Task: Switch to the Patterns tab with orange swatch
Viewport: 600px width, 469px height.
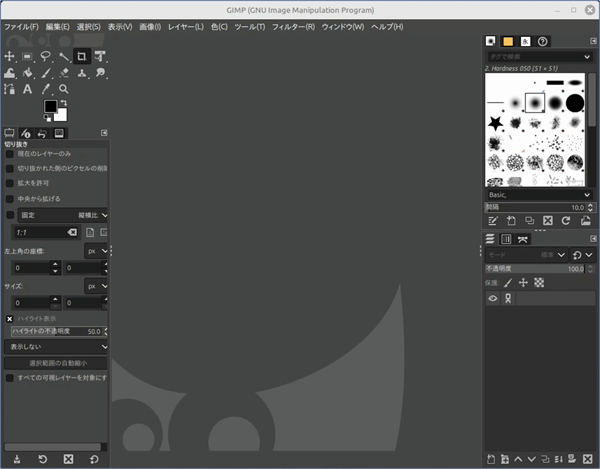Action: [508, 41]
